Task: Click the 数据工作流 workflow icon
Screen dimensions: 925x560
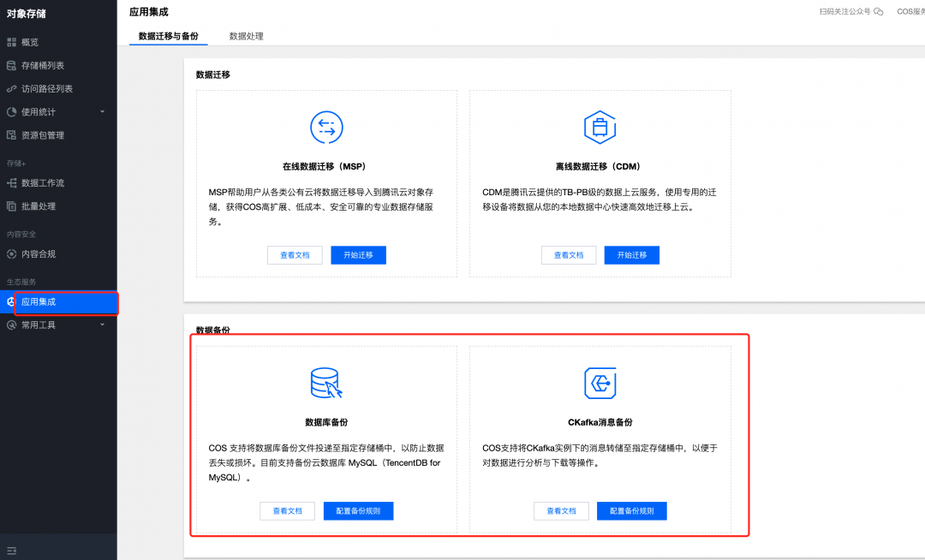Action: 11,183
